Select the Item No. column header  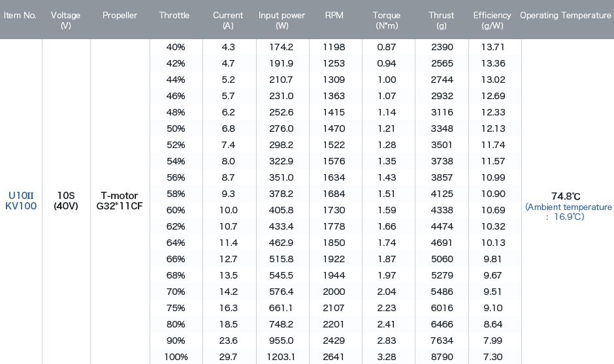(x=20, y=15)
